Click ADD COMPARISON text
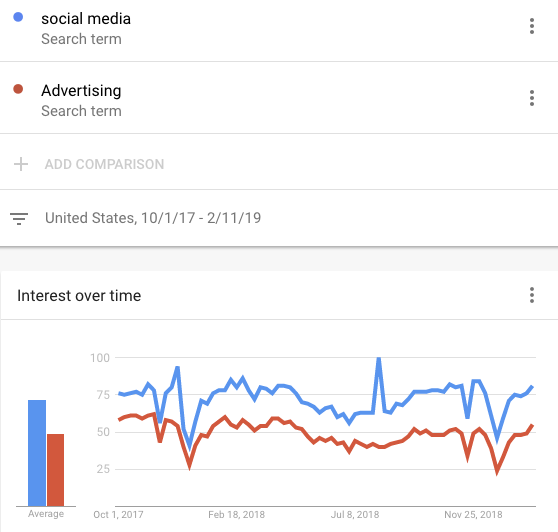Viewport: 558px width, 532px height. pyautogui.click(x=104, y=164)
